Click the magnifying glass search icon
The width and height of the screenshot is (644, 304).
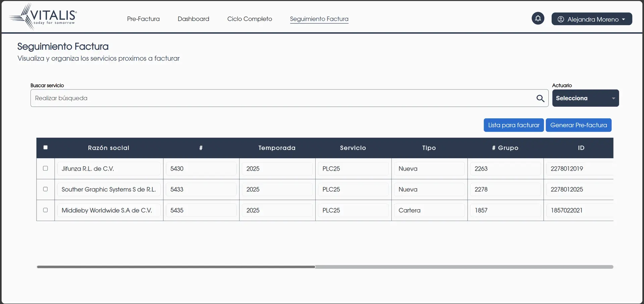tap(540, 98)
